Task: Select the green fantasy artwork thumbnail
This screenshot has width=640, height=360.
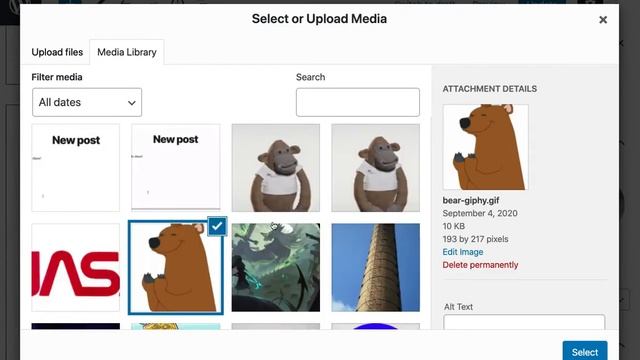Action: [x=276, y=267]
